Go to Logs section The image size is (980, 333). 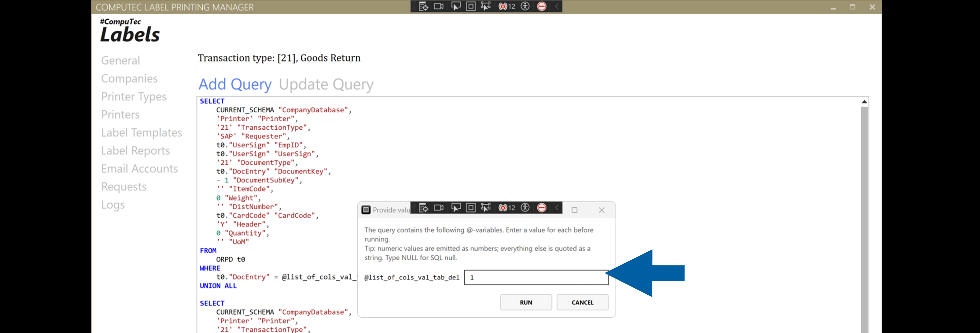click(x=113, y=205)
